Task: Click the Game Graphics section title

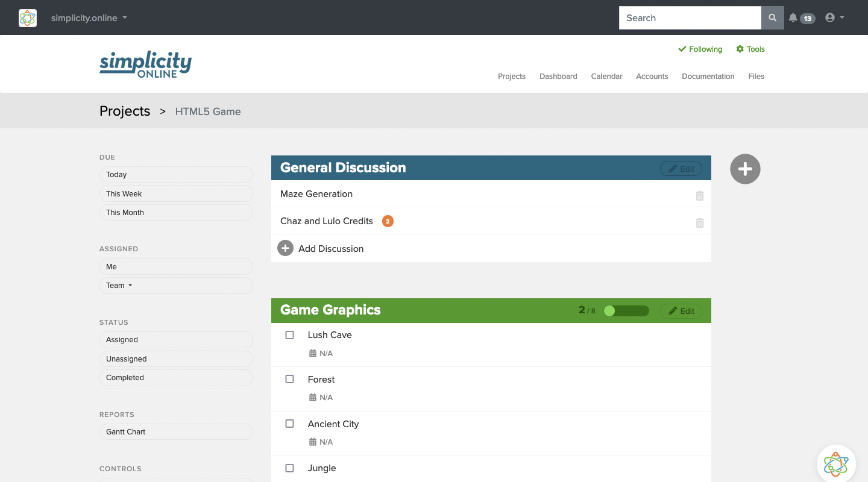Action: (330, 310)
